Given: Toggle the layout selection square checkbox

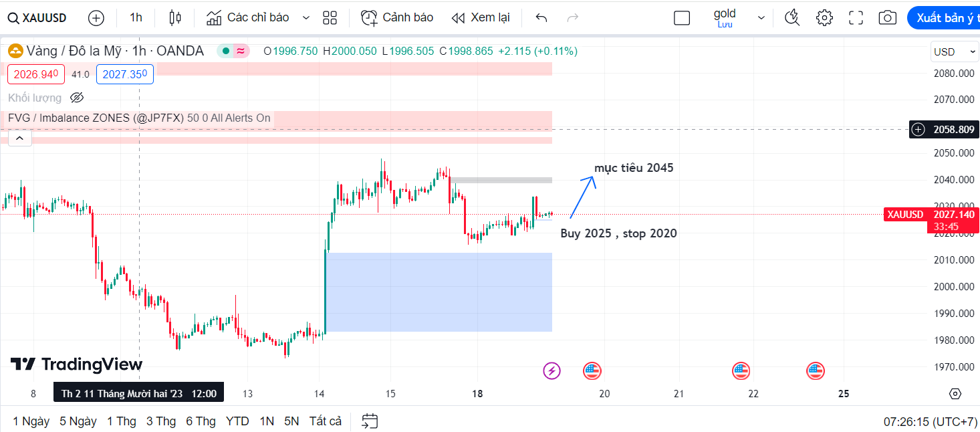Looking at the screenshot, I should pyautogui.click(x=682, y=18).
